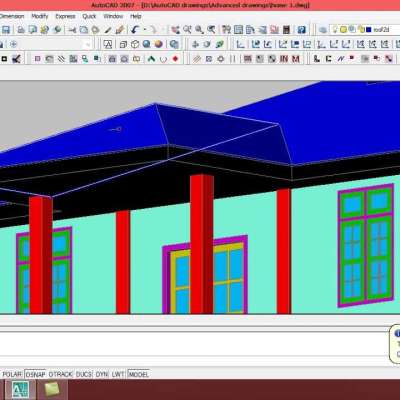The height and width of the screenshot is (400, 400).
Task: Click the Undo arrow icon
Action: [135, 30]
